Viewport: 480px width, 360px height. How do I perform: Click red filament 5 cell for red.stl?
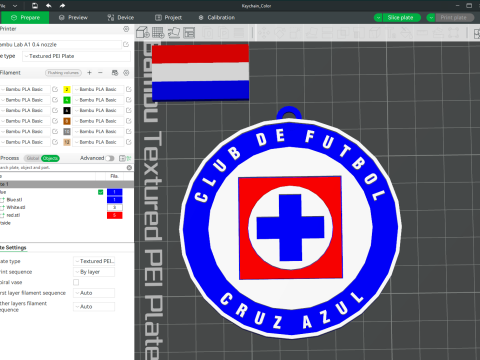coord(114,215)
